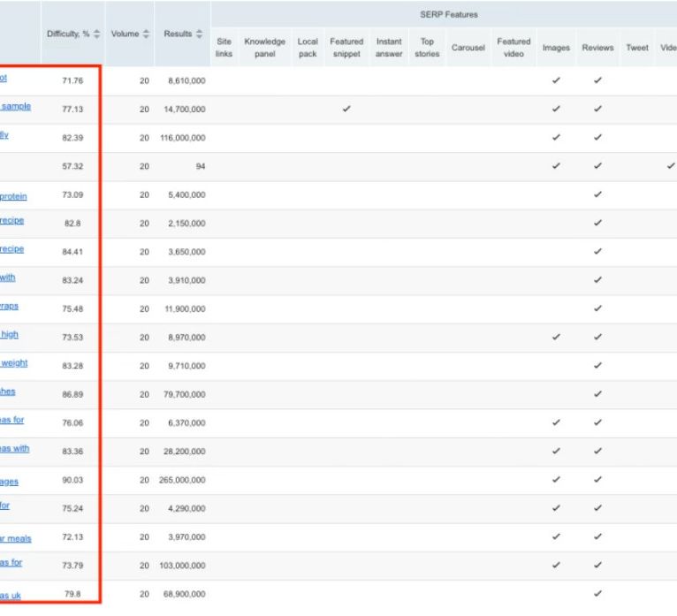Viewport: 677px width, 616px height.
Task: Click the Knowledge panel column header
Action: pos(265,48)
